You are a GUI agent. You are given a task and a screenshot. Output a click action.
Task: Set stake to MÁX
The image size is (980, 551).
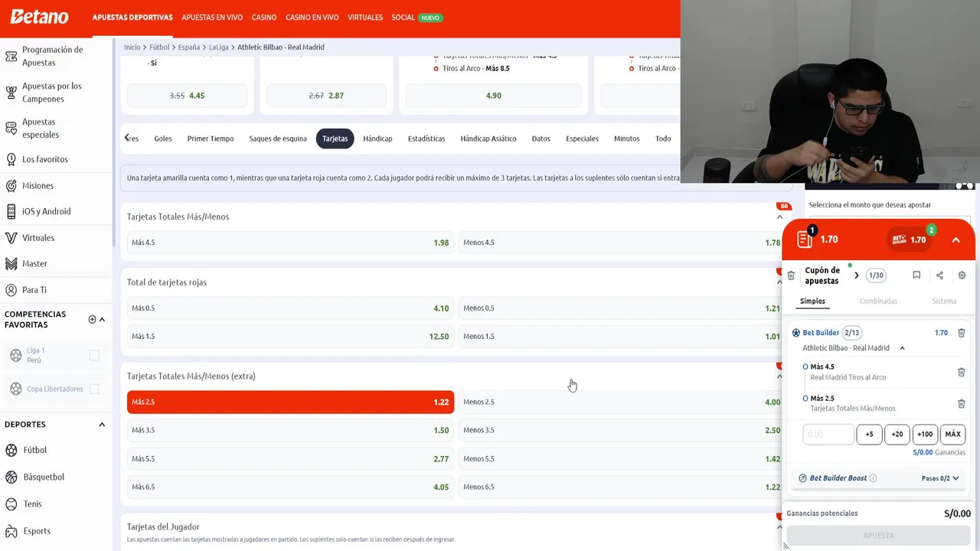coord(952,434)
